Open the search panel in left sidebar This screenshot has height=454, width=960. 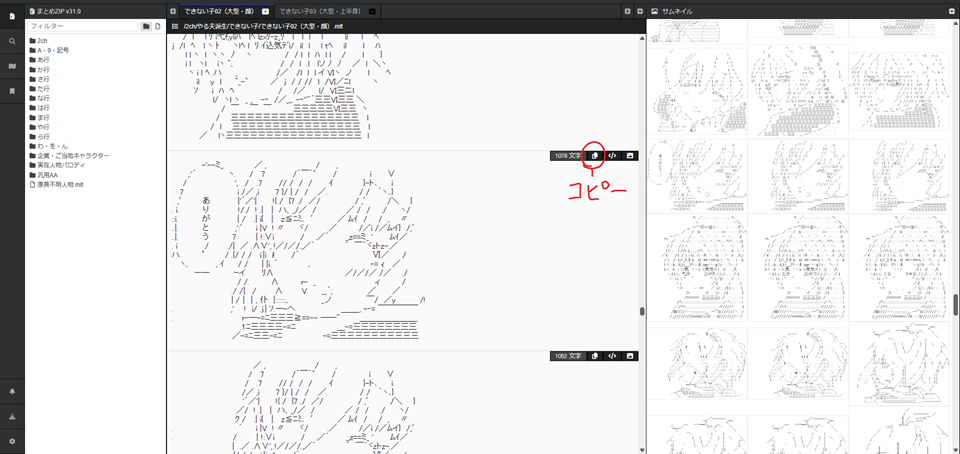tap(12, 41)
